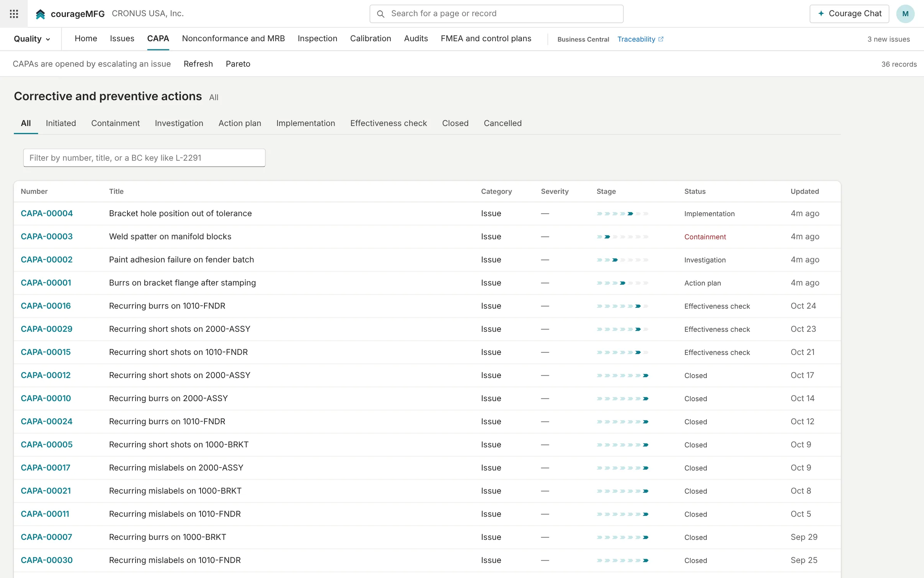Switch to the Containment tab
This screenshot has height=578, width=924.
(x=115, y=123)
